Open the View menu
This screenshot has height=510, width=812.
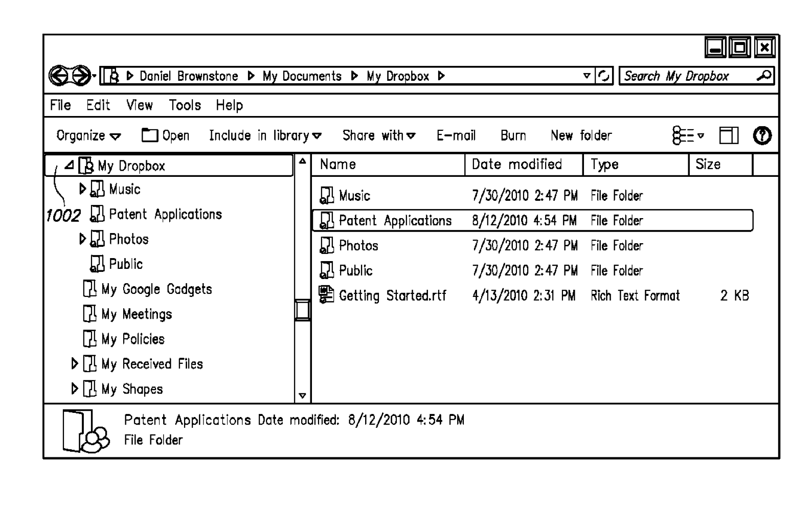(x=140, y=105)
